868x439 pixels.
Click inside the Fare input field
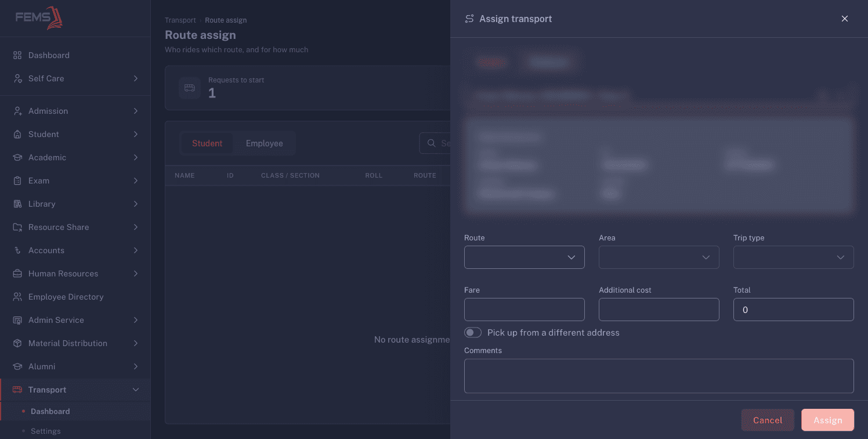pos(525,310)
